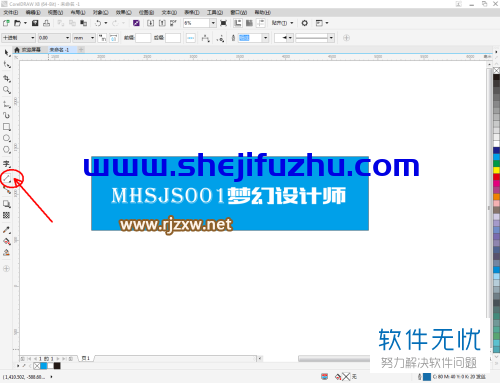Click the Save disk icon
Viewport: 500px width, 383px height.
pos(35,23)
